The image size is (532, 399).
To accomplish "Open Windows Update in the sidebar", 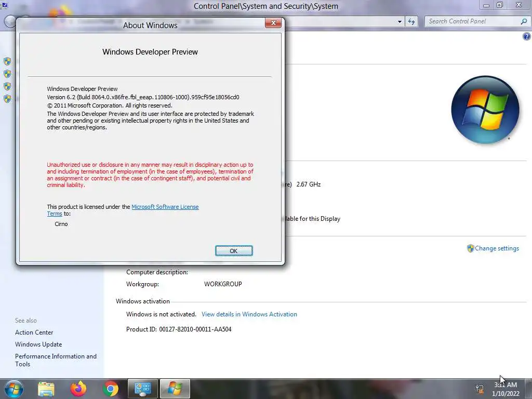I will tap(38, 344).
